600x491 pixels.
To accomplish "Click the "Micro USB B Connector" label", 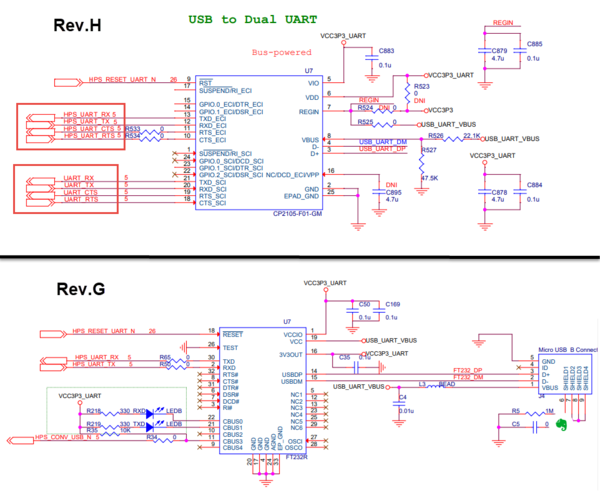I will [x=568, y=350].
